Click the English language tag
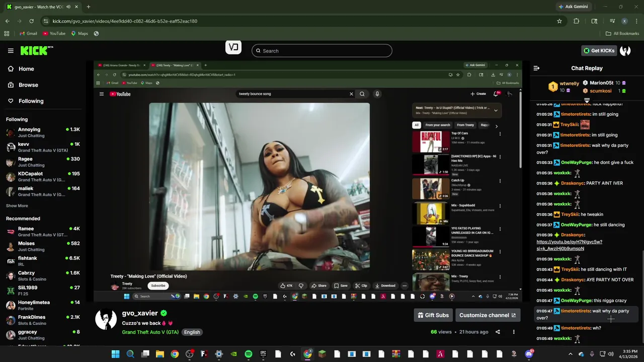The height and width of the screenshot is (362, 644). [x=192, y=332]
